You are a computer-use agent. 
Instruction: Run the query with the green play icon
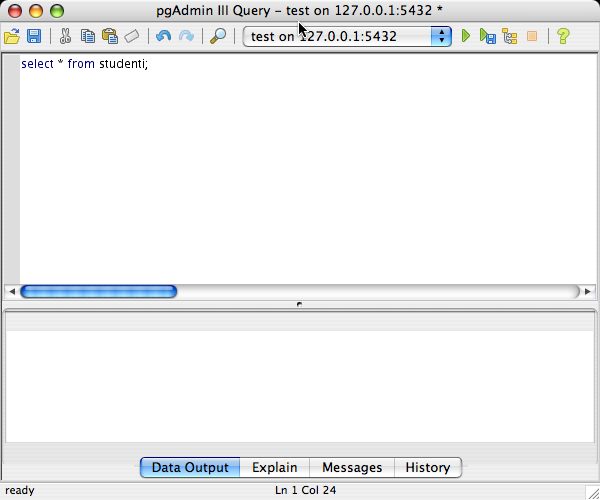(x=465, y=37)
